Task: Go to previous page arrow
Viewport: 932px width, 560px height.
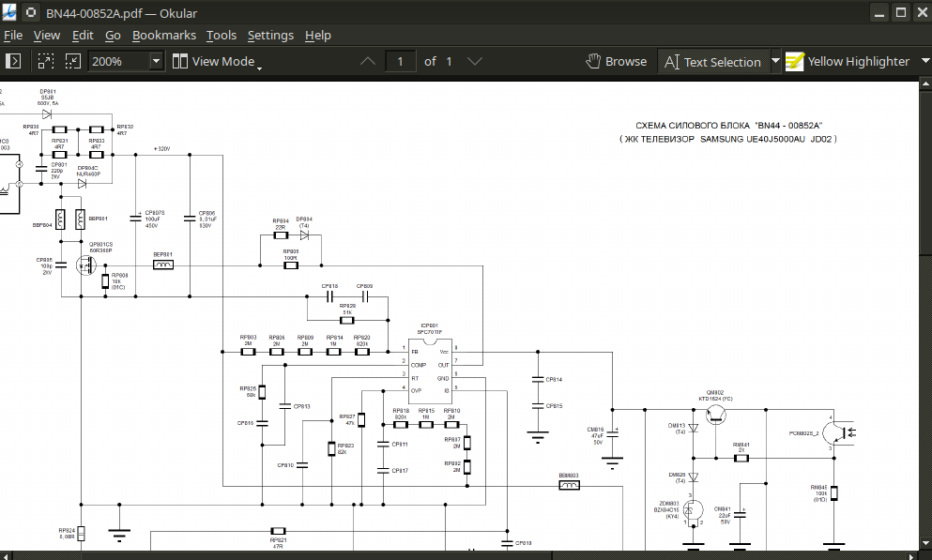Action: click(x=368, y=61)
